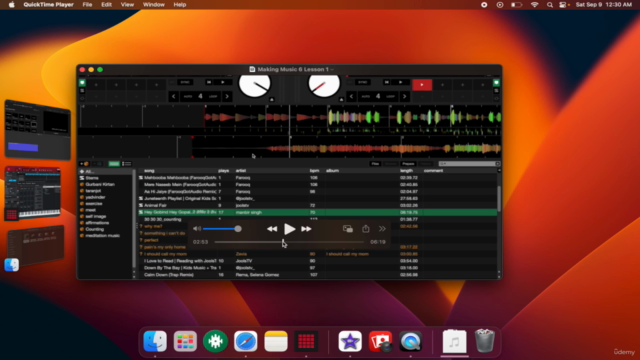Sort library by the bpm column header
This screenshot has height=360, width=640.
click(x=314, y=171)
